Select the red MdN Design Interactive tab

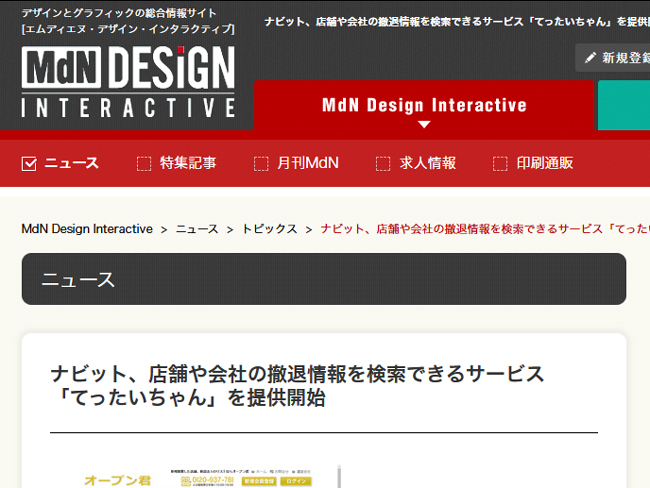[424, 106]
